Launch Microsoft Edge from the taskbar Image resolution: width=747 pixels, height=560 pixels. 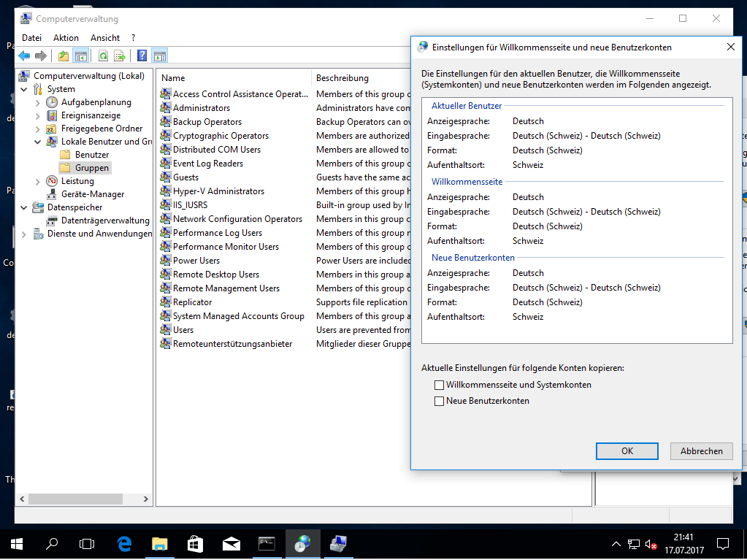pos(124,544)
